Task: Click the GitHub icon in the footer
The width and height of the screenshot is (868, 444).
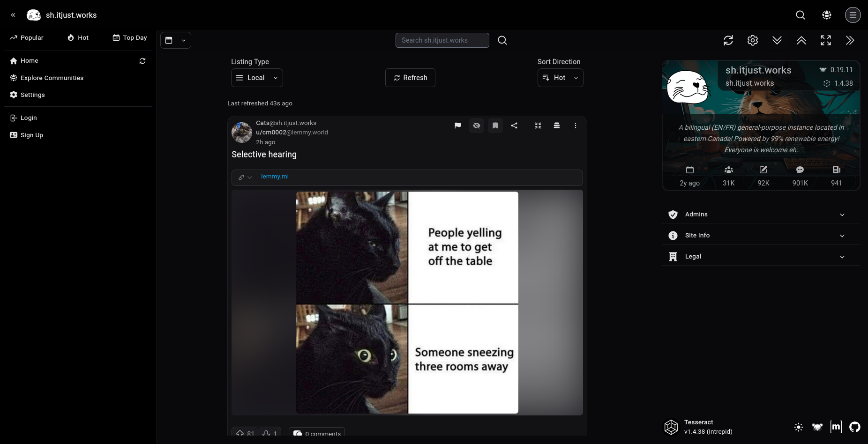Action: coord(854,427)
